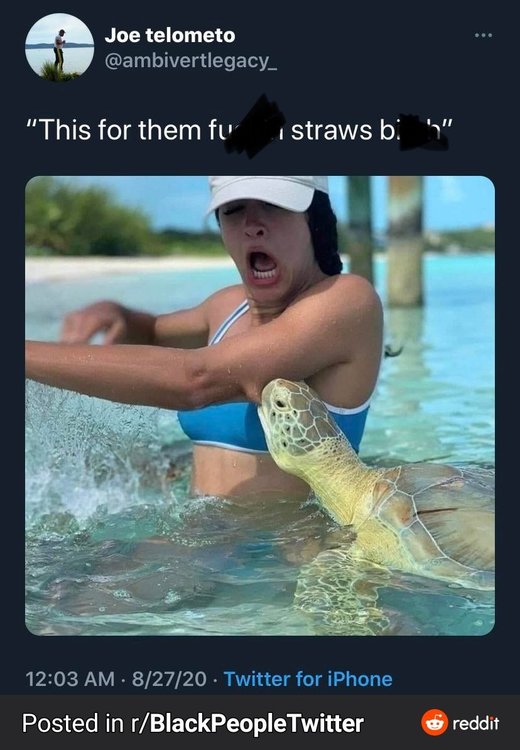Click the wooden dock post in photo
Image resolution: width=520 pixels, height=750 pixels.
[x=405, y=242]
